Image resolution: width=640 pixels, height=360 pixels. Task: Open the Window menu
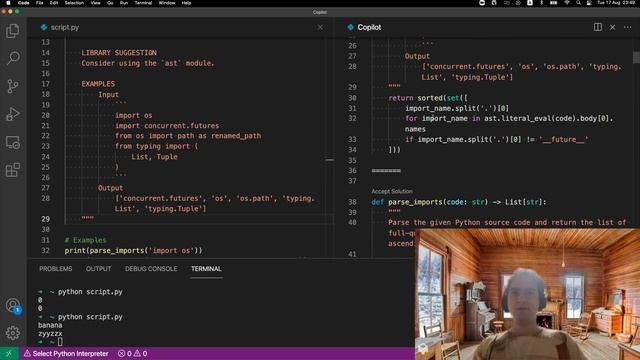(167, 3)
